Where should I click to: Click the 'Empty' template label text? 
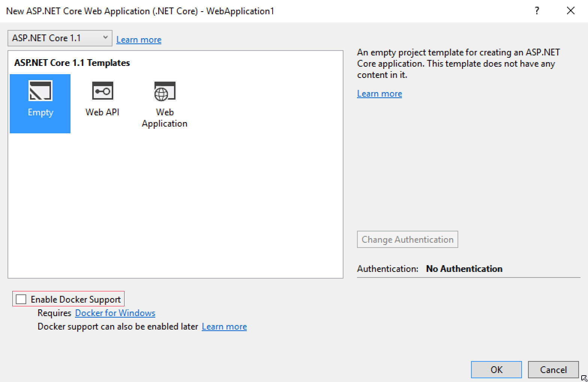click(x=40, y=112)
